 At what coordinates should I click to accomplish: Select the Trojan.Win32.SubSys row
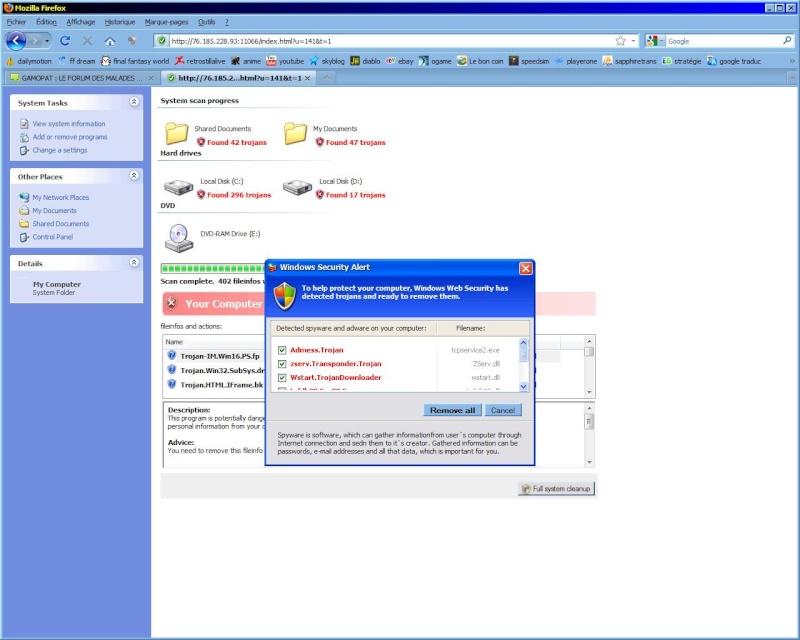(x=214, y=370)
